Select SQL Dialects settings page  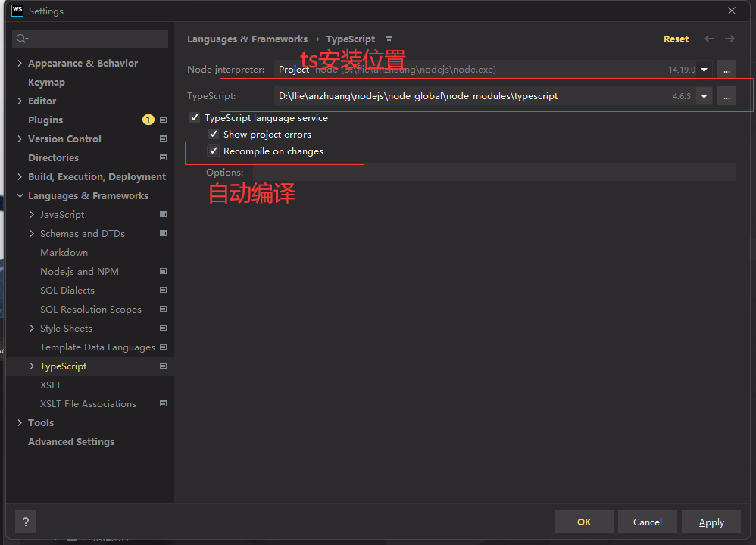[67, 290]
